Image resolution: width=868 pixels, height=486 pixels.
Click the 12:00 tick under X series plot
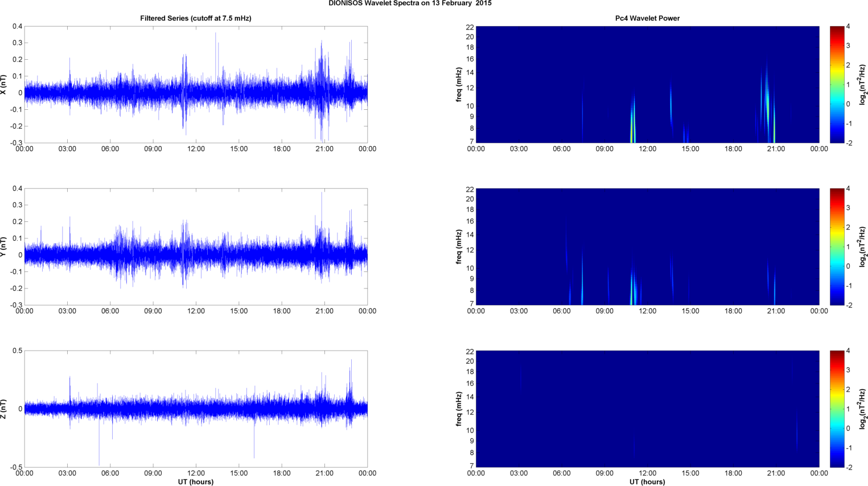tap(196, 149)
